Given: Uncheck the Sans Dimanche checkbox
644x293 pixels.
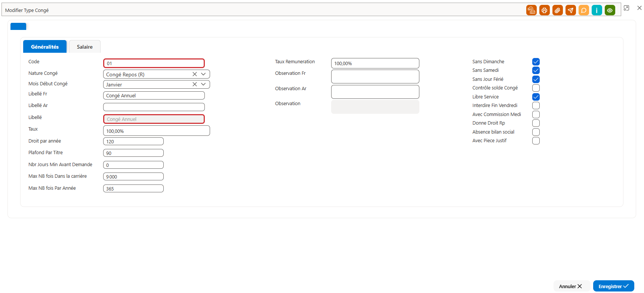Looking at the screenshot, I should pyautogui.click(x=536, y=62).
